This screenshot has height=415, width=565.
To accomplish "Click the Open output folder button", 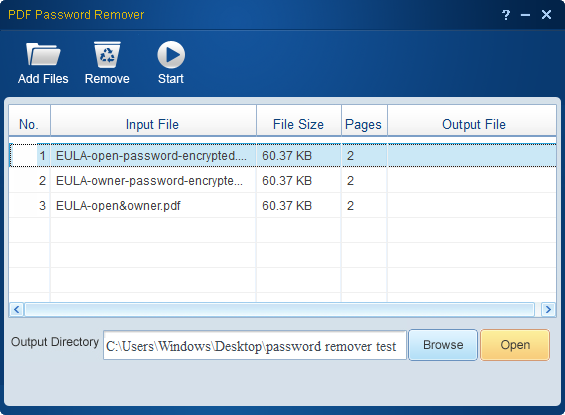I will point(515,345).
